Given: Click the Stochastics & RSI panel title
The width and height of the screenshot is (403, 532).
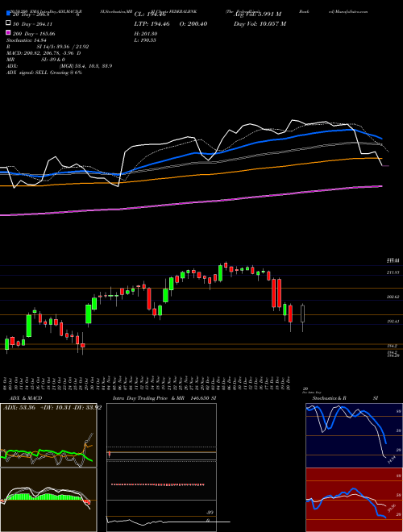Looking at the screenshot, I should (345, 398).
